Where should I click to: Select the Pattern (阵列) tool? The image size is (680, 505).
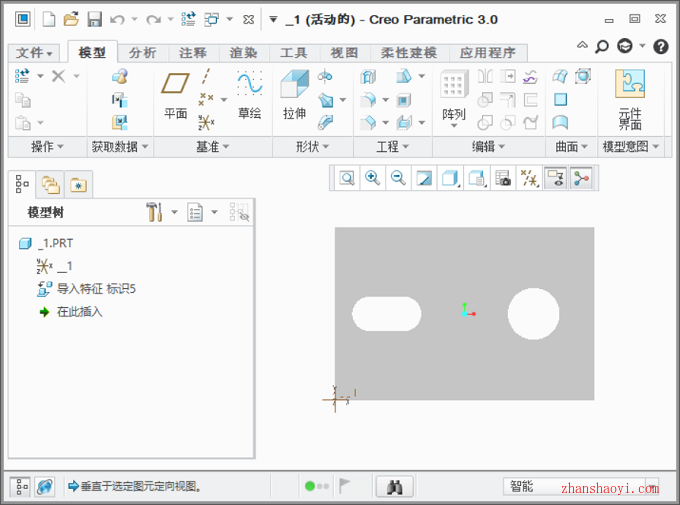[454, 99]
